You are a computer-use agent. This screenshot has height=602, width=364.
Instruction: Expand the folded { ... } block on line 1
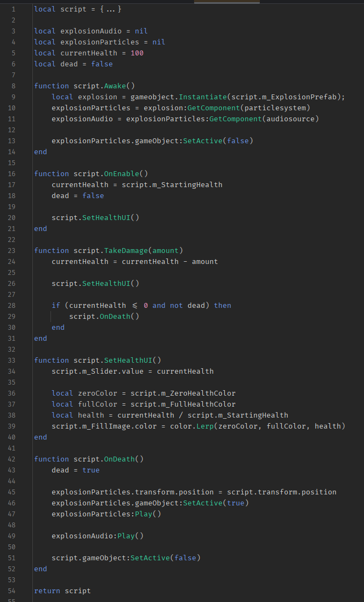(x=111, y=9)
